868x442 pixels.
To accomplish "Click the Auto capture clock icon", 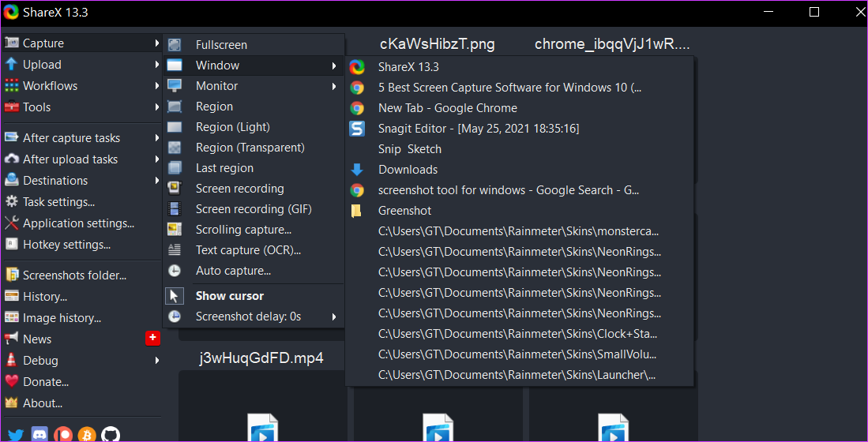I will pos(175,271).
